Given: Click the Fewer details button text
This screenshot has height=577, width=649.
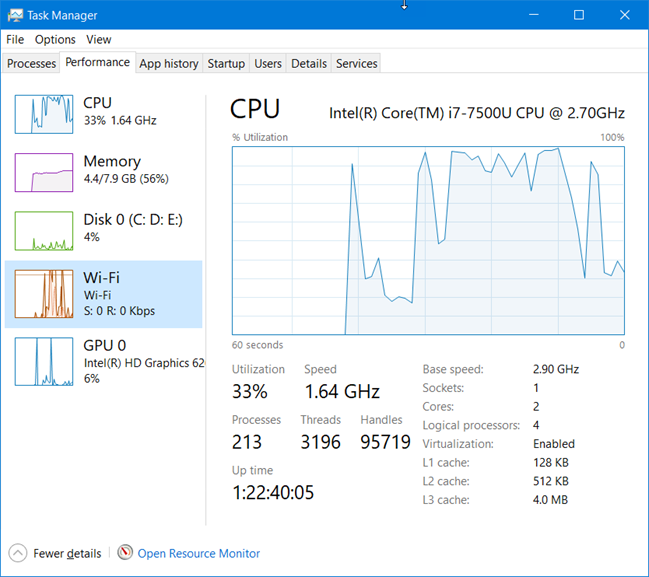Looking at the screenshot, I should (x=67, y=553).
